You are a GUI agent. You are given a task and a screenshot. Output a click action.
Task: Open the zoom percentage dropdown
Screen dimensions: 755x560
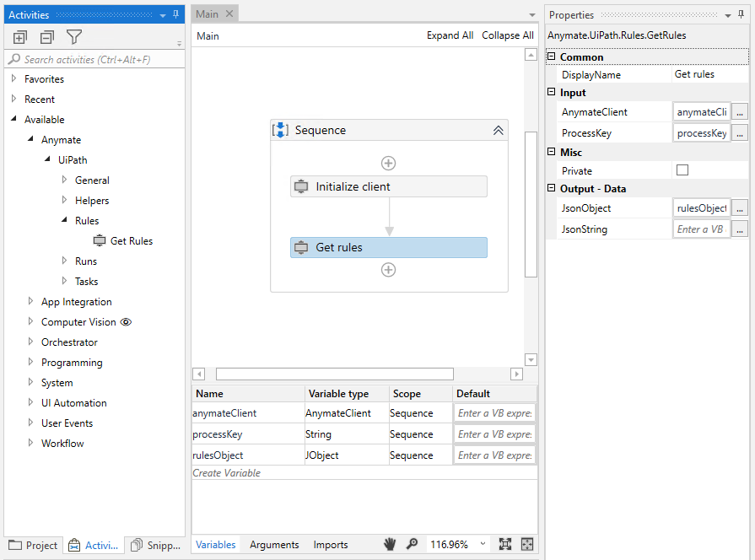pyautogui.click(x=483, y=544)
